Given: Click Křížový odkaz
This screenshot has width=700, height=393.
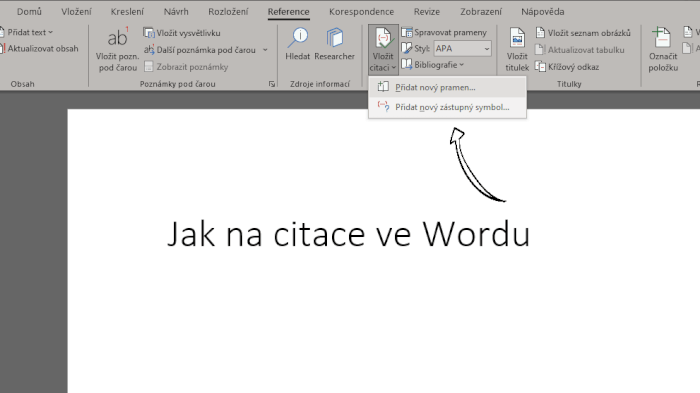Looking at the screenshot, I should point(567,67).
